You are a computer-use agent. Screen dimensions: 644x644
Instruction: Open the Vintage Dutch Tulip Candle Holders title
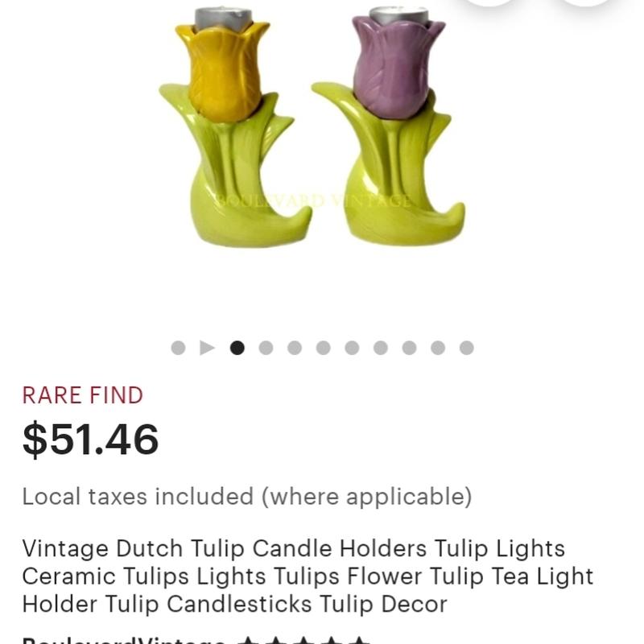pyautogui.click(x=308, y=576)
